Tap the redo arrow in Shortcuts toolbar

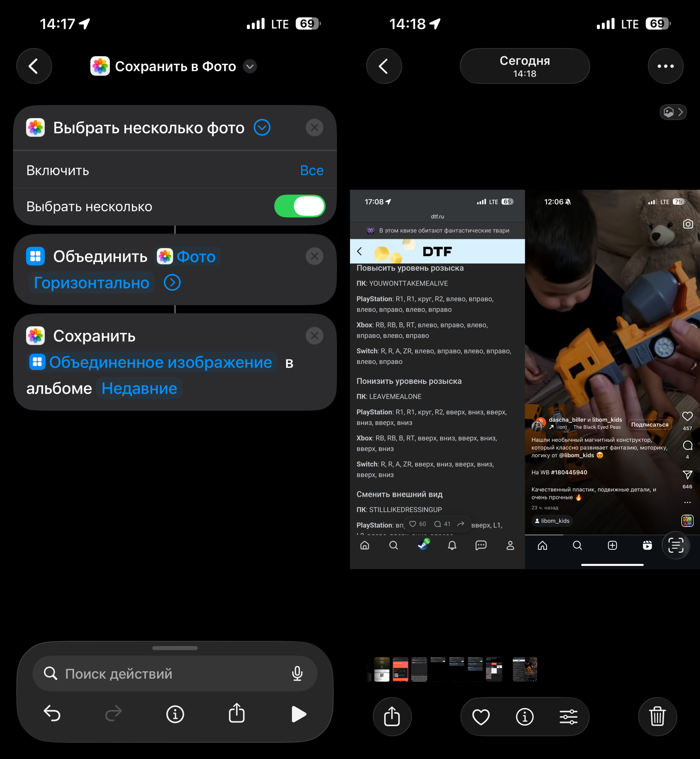point(114,714)
